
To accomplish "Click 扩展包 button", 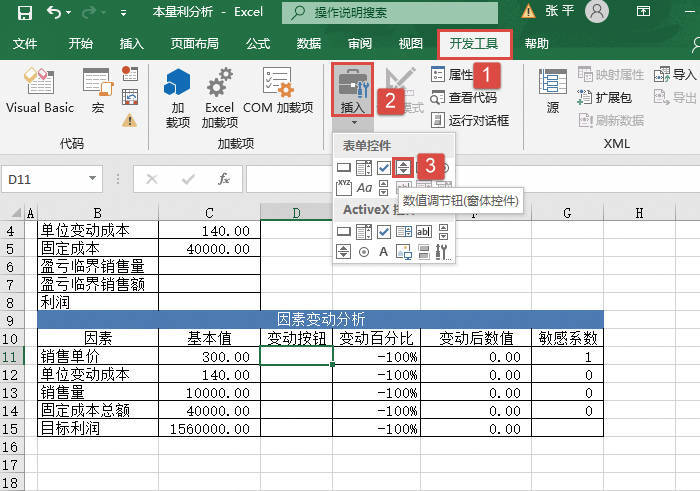I will coord(604,97).
